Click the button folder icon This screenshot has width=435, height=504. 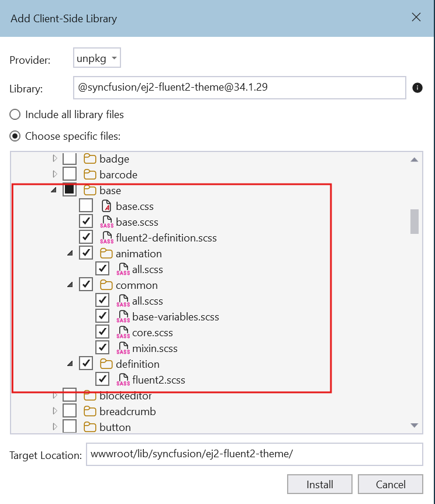coord(90,427)
